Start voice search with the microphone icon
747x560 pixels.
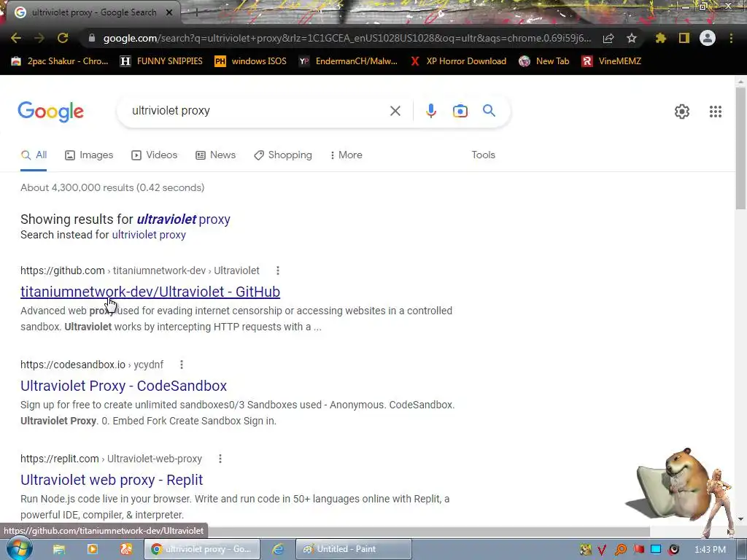pyautogui.click(x=430, y=111)
